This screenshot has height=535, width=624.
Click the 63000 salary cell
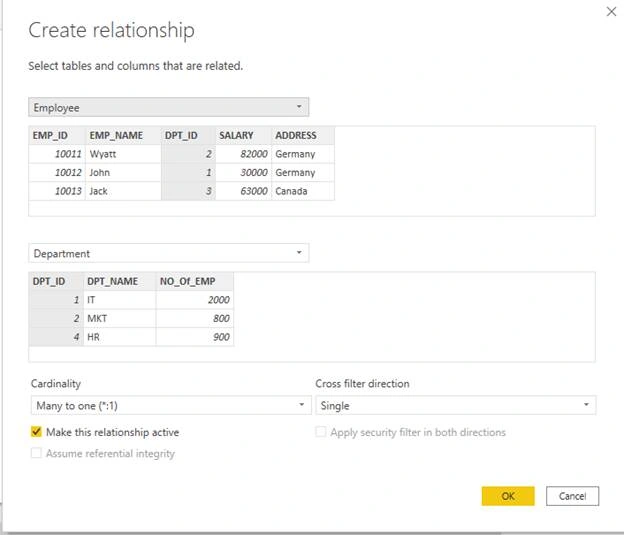[243, 191]
